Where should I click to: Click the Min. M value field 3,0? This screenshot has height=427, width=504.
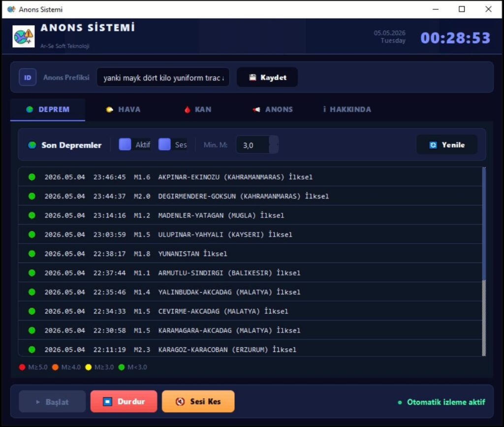pos(252,145)
